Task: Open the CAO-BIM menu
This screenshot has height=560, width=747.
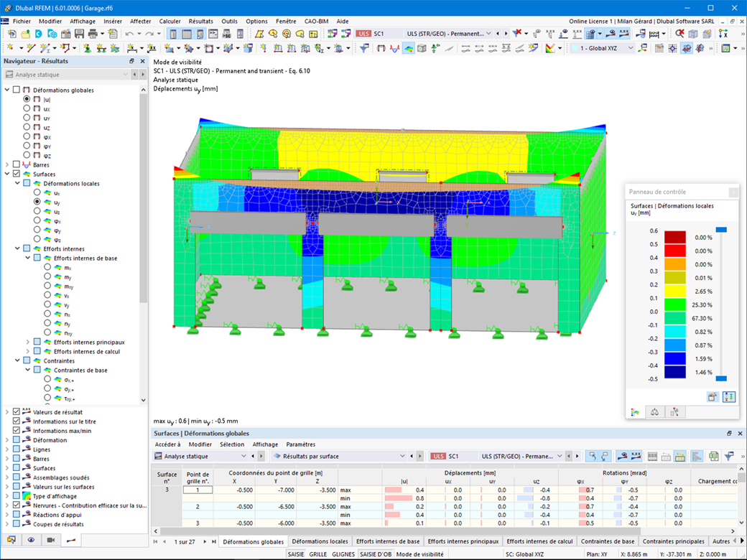Action: [x=316, y=21]
